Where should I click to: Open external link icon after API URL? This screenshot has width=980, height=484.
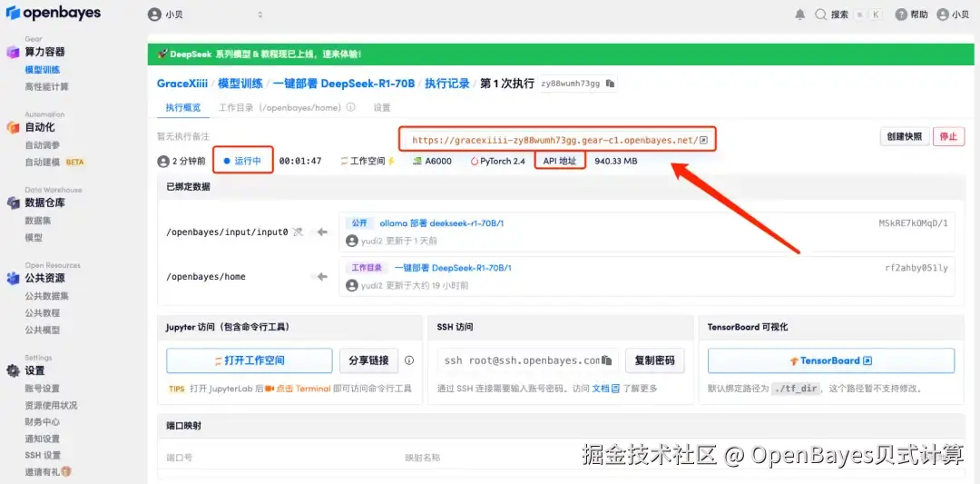[x=703, y=140]
